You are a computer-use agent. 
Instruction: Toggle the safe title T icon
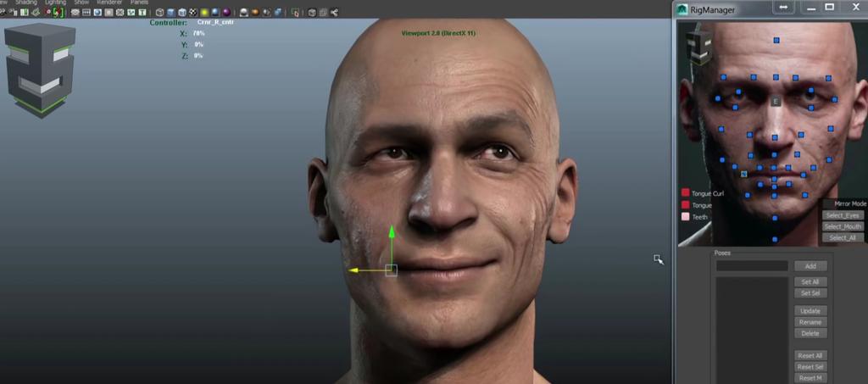tap(142, 12)
